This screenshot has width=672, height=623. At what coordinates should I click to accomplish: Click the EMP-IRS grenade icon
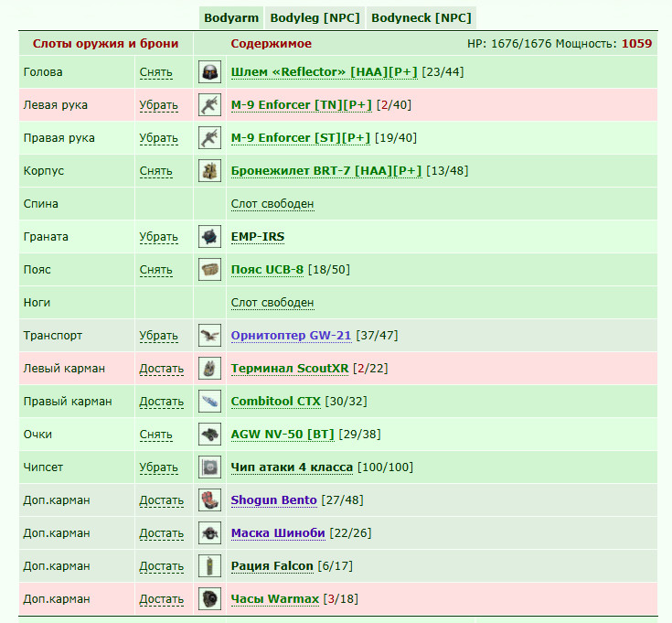pyautogui.click(x=209, y=237)
